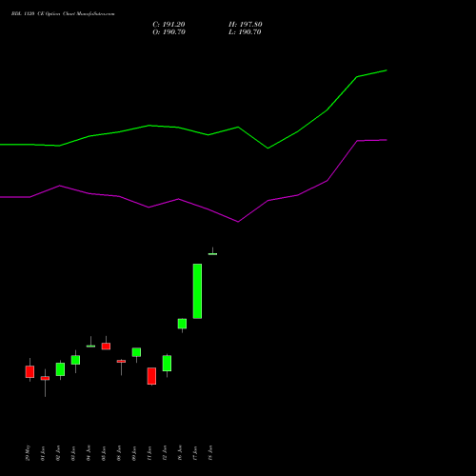This screenshot has height=476, width=476.
Task: Click the small green candle for 16 Jun
Action: coord(182,324)
